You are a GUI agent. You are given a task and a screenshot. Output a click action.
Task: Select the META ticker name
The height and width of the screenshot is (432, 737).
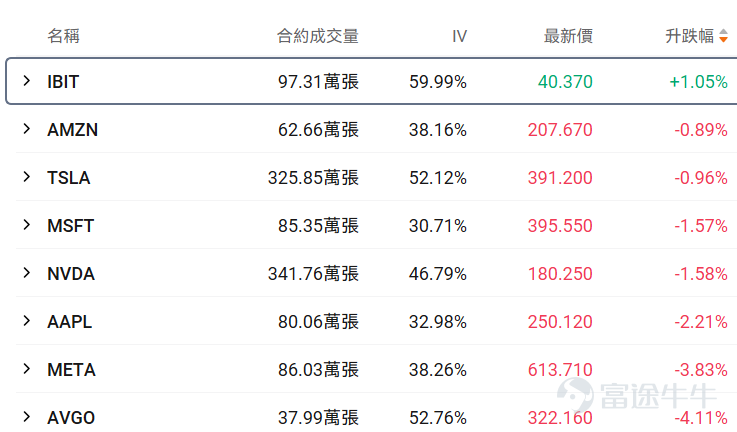(71, 369)
